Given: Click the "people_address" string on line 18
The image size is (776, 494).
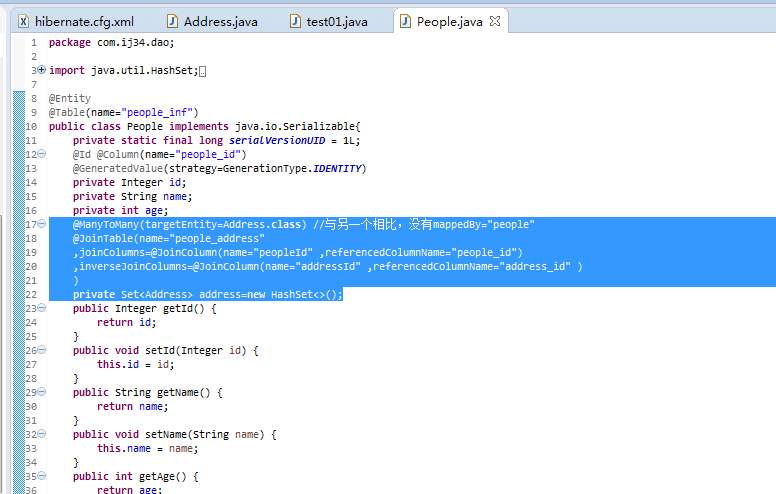Looking at the screenshot, I should click(x=217, y=239).
